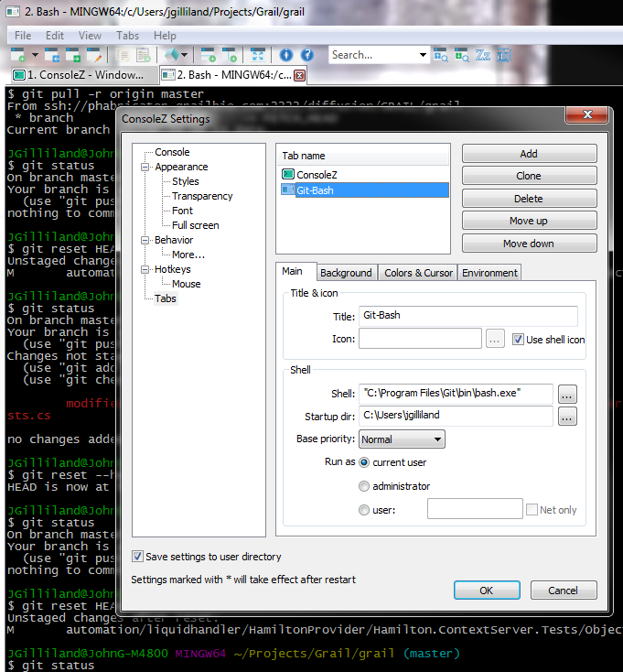Click the split vertically toolbar icon
The height and width of the screenshot is (672, 623).
click(230, 55)
